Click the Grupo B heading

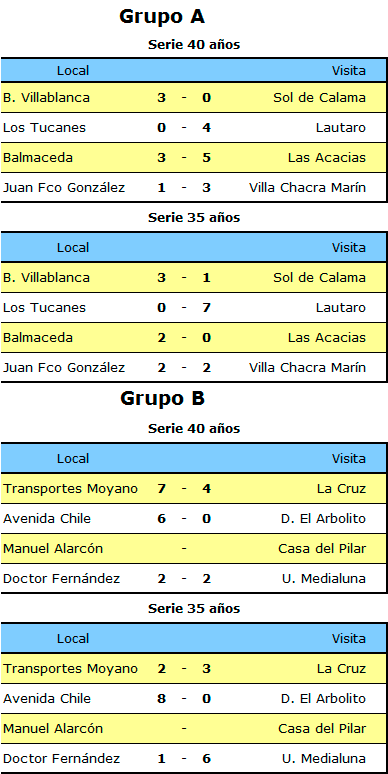(x=162, y=399)
